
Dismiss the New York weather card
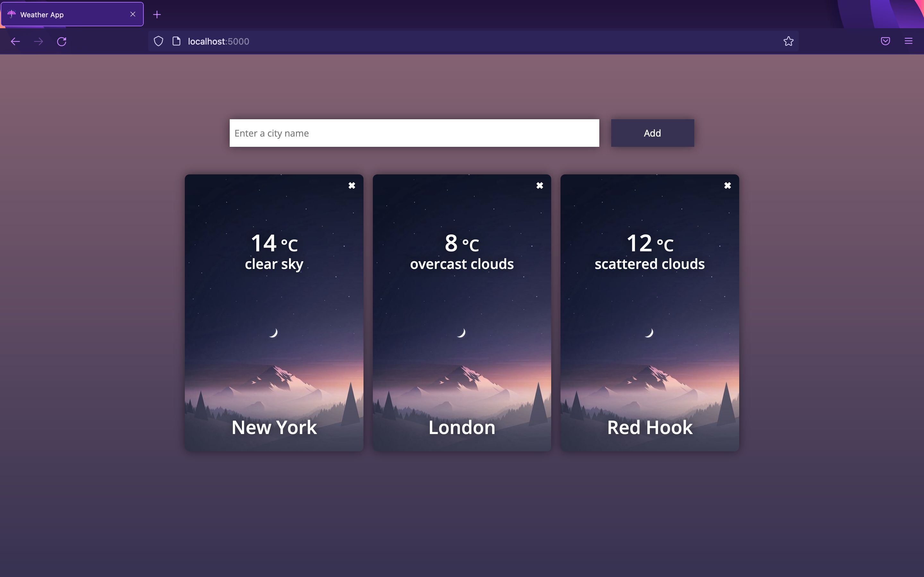click(352, 186)
